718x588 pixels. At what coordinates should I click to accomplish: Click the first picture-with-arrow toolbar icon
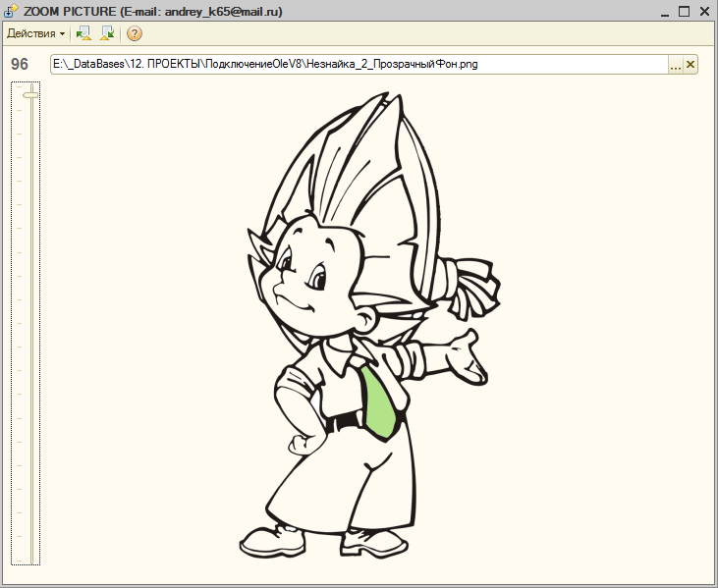coord(83,33)
